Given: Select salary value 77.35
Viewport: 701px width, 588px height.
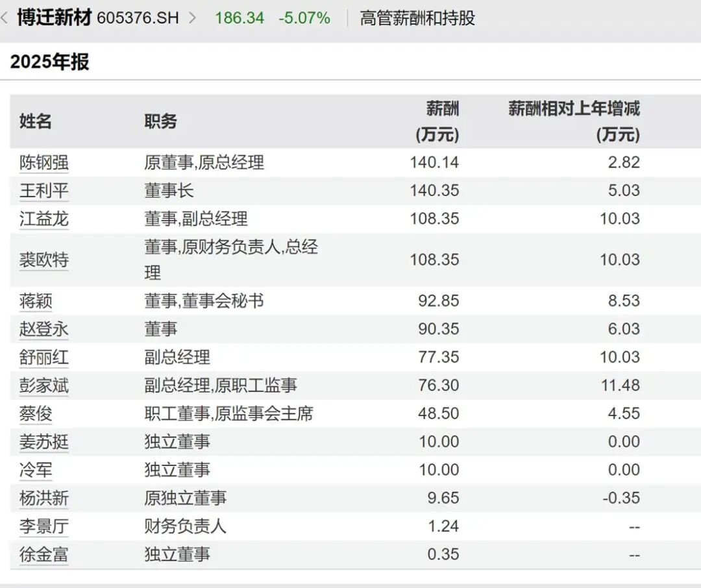Looking at the screenshot, I should [439, 357].
